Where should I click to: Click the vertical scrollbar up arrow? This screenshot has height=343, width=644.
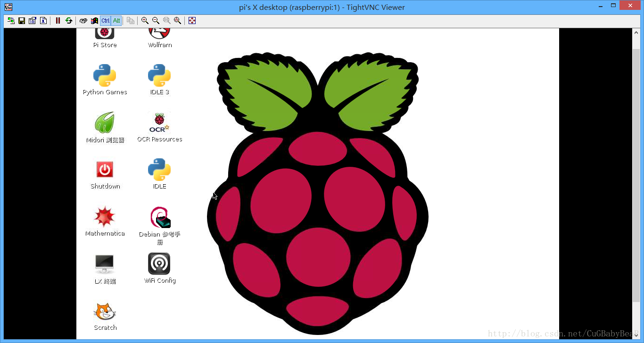(x=636, y=32)
